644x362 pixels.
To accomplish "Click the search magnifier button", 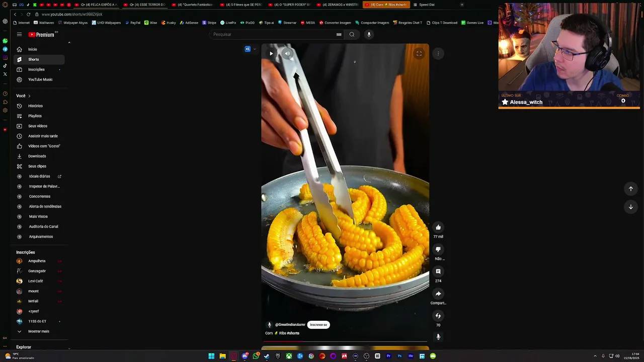I will tap(352, 34).
